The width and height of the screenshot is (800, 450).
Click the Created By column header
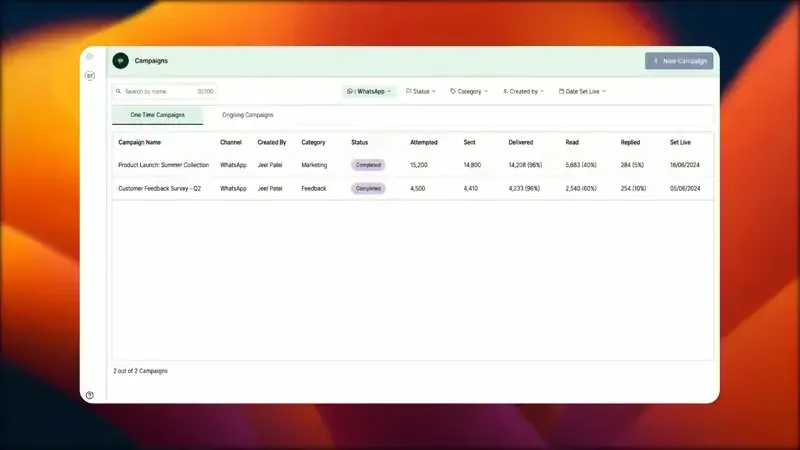click(272, 142)
